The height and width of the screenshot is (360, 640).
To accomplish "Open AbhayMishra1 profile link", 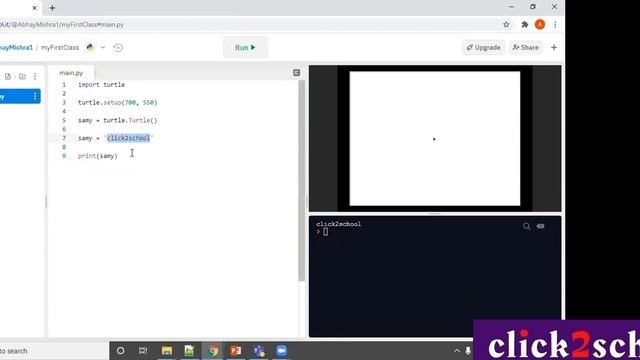I will pos(16,47).
